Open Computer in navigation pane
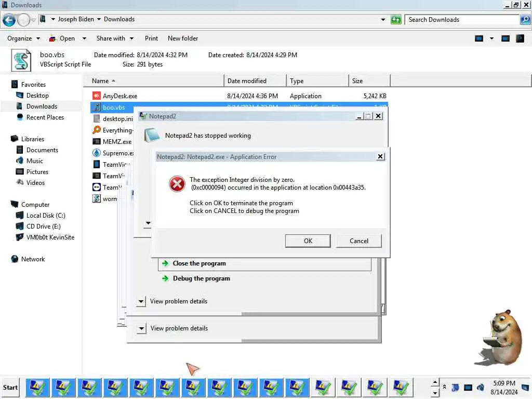This screenshot has height=399, width=532. (x=35, y=205)
